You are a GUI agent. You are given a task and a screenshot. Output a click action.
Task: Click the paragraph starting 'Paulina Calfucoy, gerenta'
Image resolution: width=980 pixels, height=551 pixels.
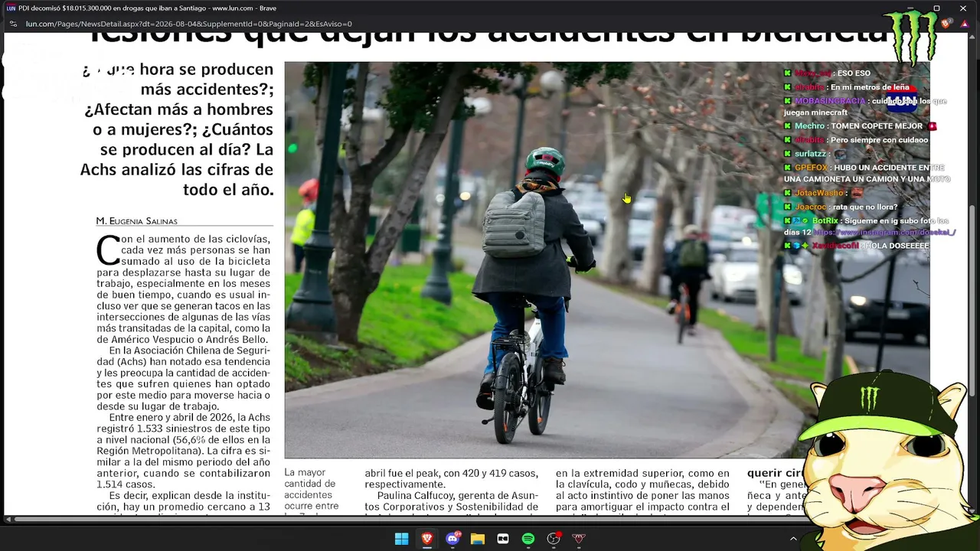tap(452, 501)
